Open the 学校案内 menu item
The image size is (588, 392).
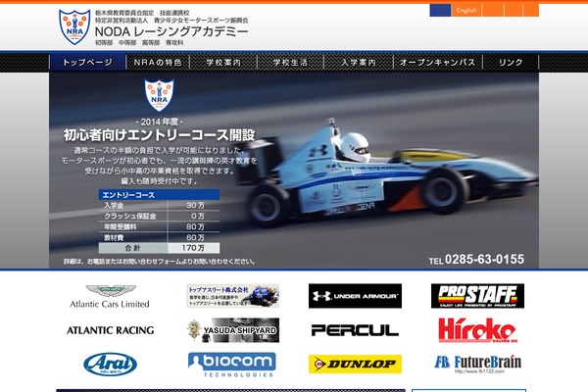click(223, 63)
